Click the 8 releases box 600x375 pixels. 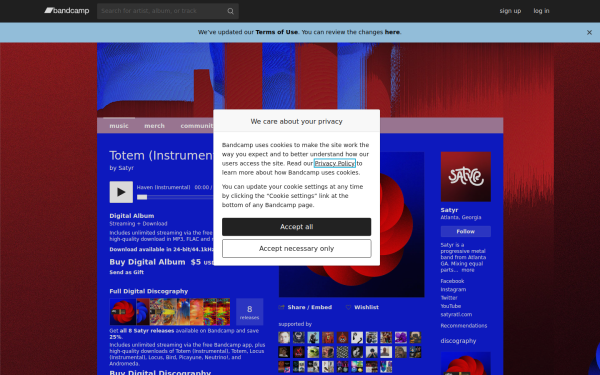(249, 312)
